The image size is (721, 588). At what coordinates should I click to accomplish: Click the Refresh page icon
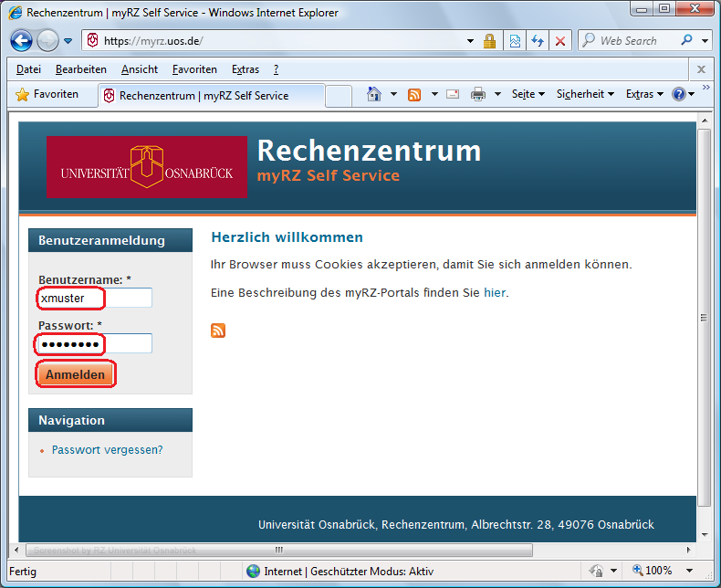tap(538, 41)
